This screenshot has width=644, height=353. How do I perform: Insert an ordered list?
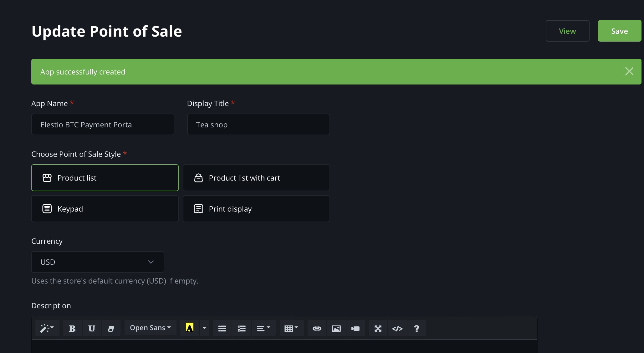pyautogui.click(x=241, y=328)
